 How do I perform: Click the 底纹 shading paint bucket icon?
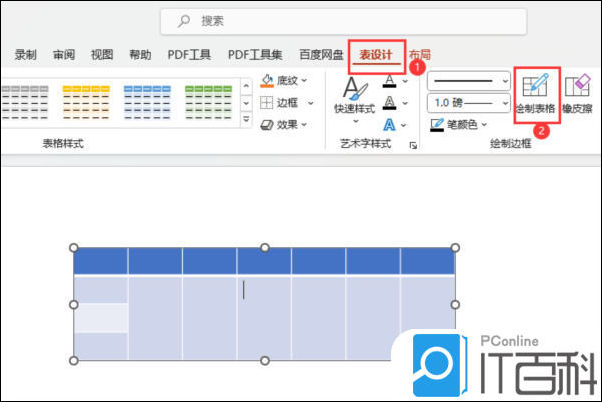point(267,81)
